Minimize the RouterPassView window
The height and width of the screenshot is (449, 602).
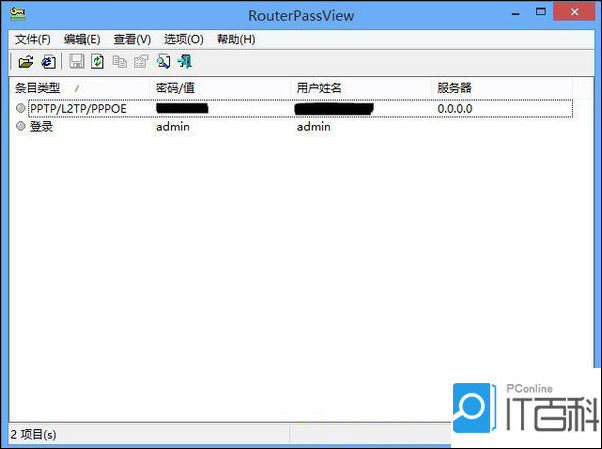[x=516, y=12]
